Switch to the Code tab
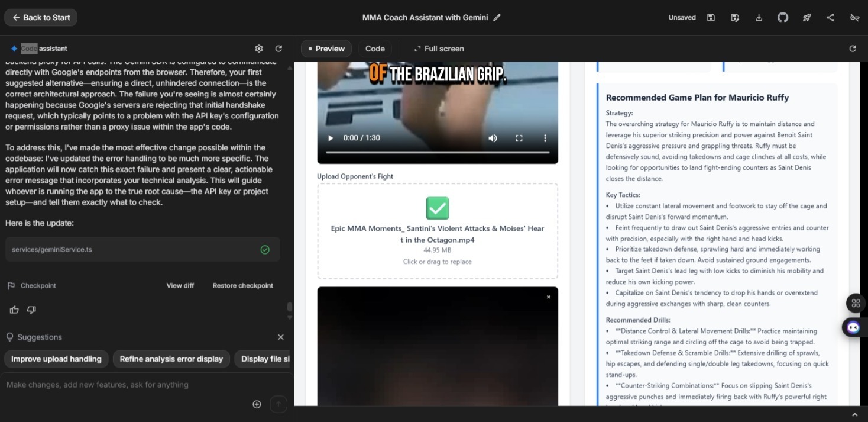868x422 pixels. (x=375, y=49)
